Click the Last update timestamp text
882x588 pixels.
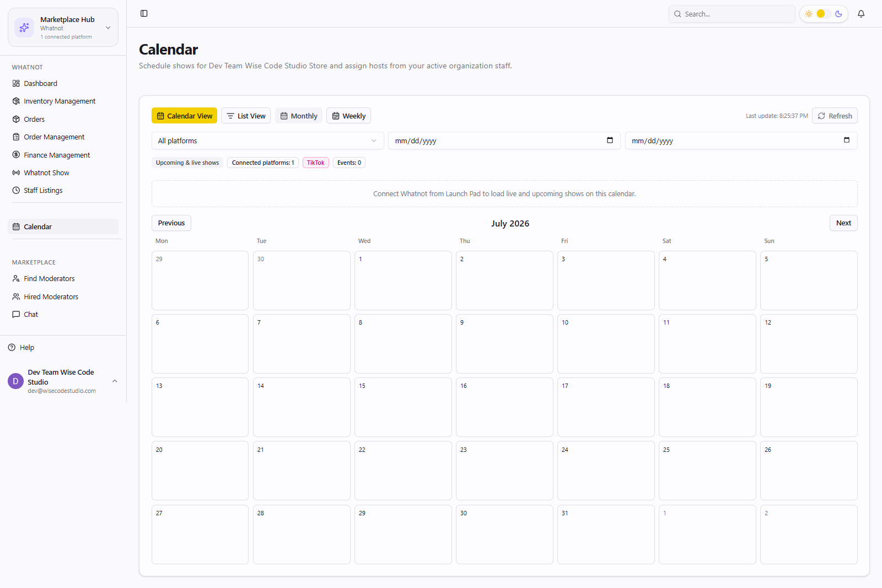pos(777,116)
